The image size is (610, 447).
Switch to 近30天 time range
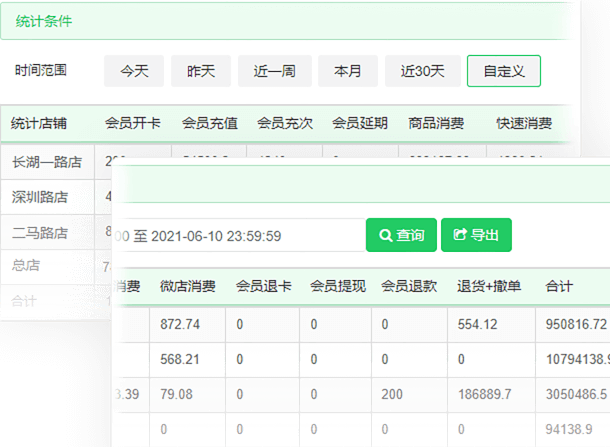pos(423,71)
